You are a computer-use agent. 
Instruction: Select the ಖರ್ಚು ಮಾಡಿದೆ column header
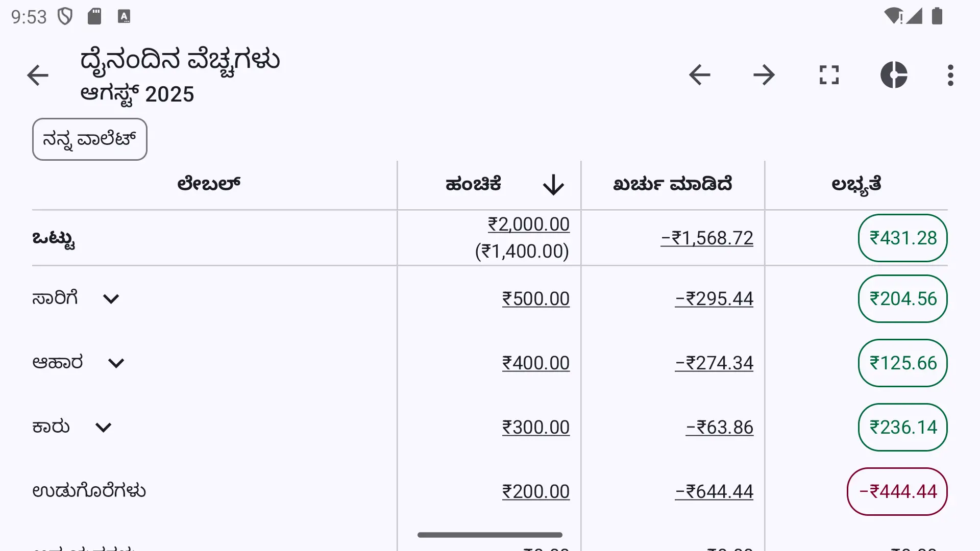coord(673,184)
